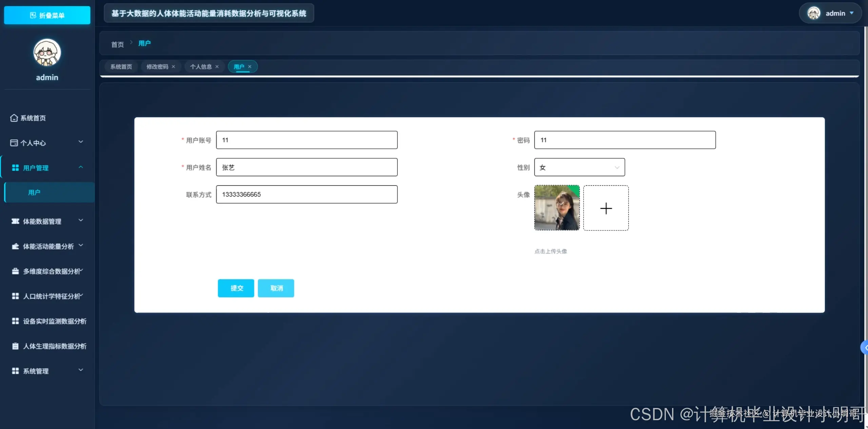Open the admin account dropdown arrow
This screenshot has width=868, height=429.
point(851,13)
